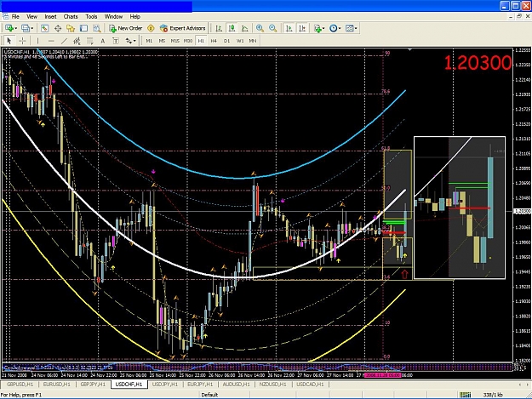Select the trendline drawing tool
Viewport: 532px width, 399px height.
(64, 41)
